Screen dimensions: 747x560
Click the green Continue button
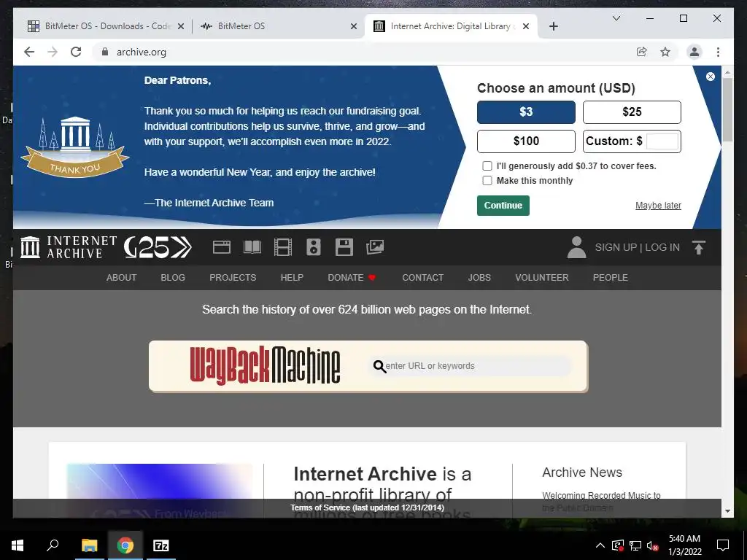click(503, 205)
